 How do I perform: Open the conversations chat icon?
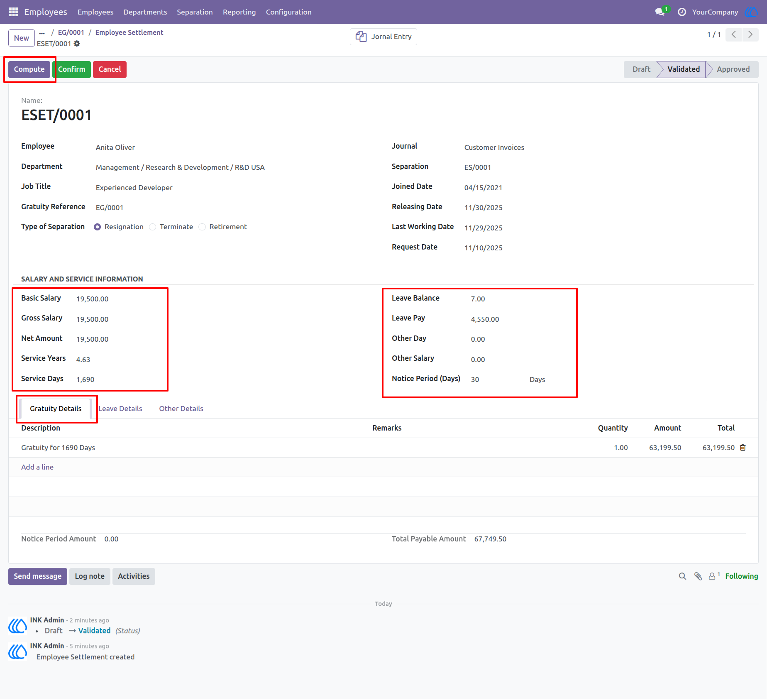[x=660, y=12]
